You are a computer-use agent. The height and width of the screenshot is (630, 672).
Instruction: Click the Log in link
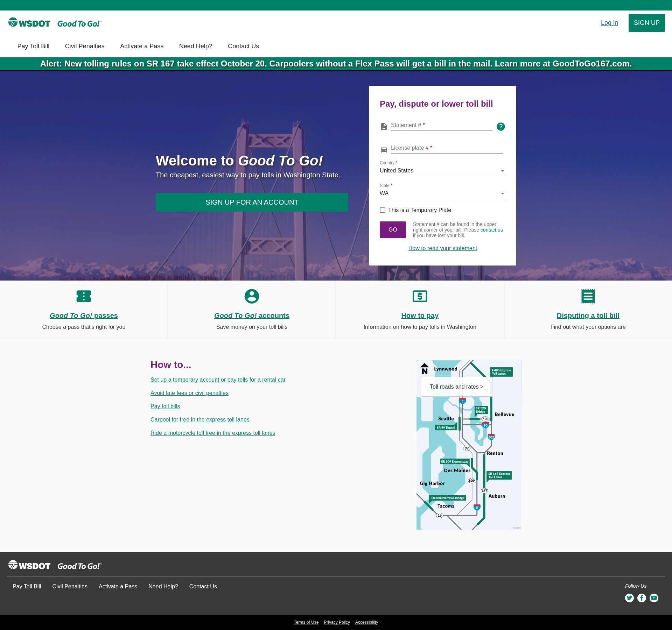tap(609, 23)
